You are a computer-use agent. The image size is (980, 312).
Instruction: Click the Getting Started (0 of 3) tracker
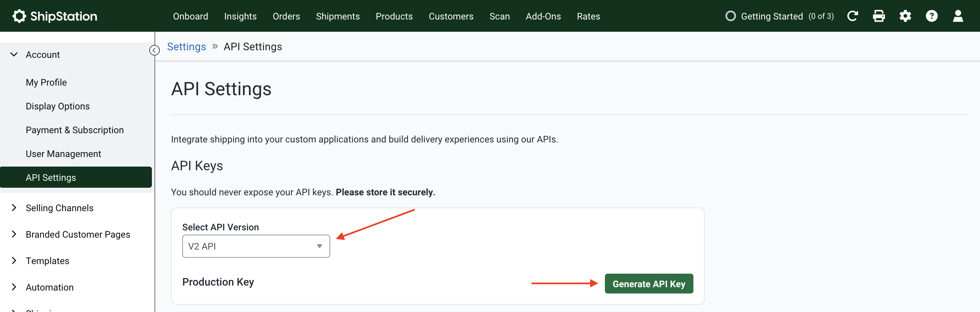(780, 16)
